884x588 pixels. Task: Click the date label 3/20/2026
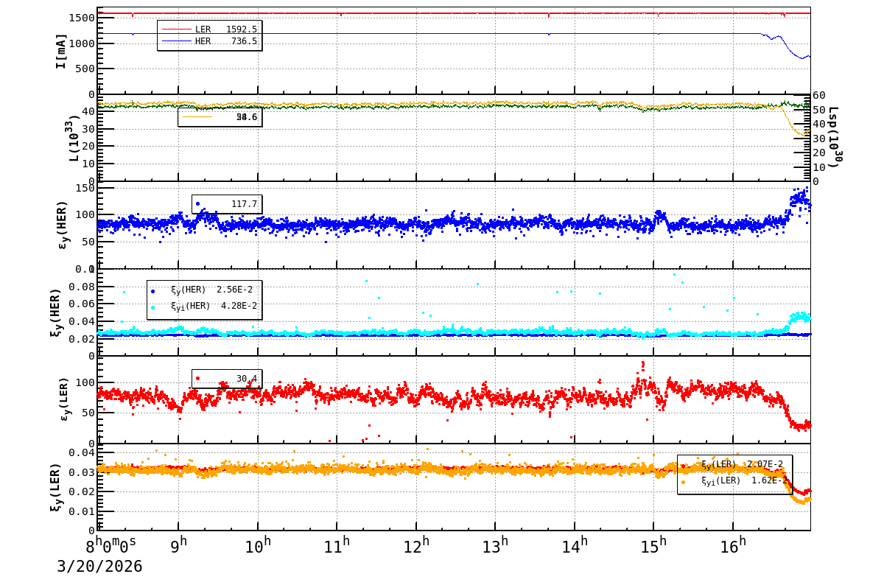pos(99,567)
